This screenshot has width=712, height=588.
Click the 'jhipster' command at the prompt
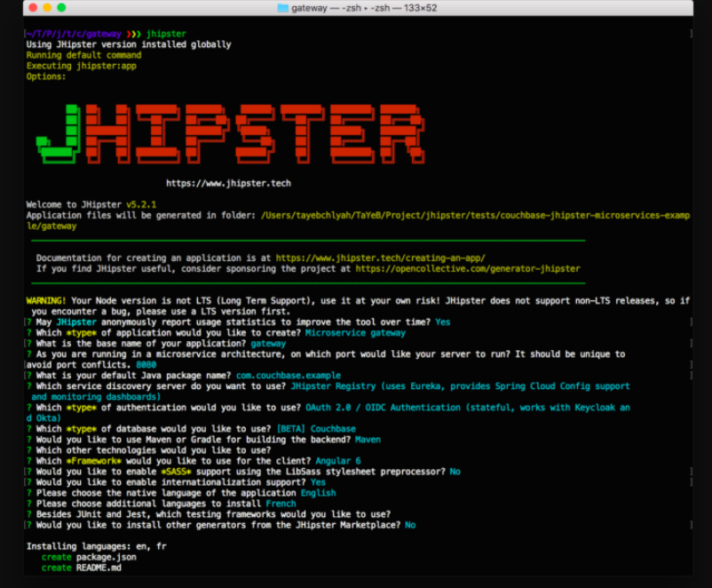coord(165,34)
